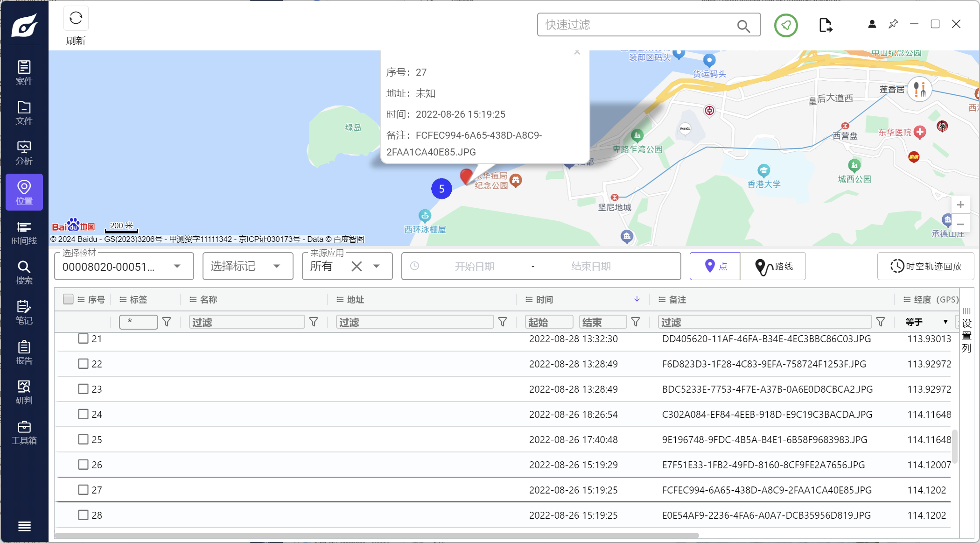980x543 pixels.
Task: Click the 名称 filter input box
Action: click(247, 322)
